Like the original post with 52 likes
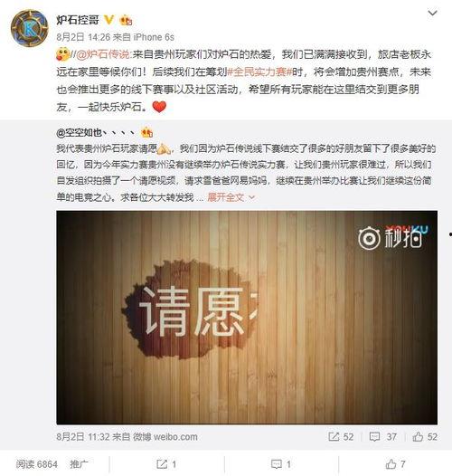Viewport: 452px width, 476px height. pos(425,437)
